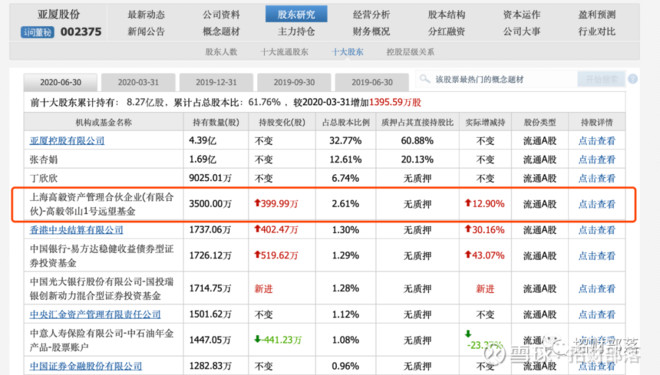Select the 2020-03-31 date tab
This screenshot has height=375, width=660.
point(138,82)
